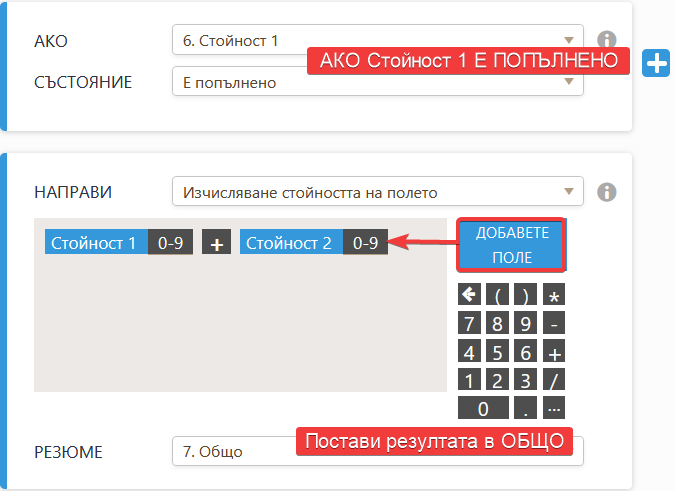Open the АКО dropdown showing '6. Стойност 1'
Viewport: 675px width, 491px height.
click(377, 41)
